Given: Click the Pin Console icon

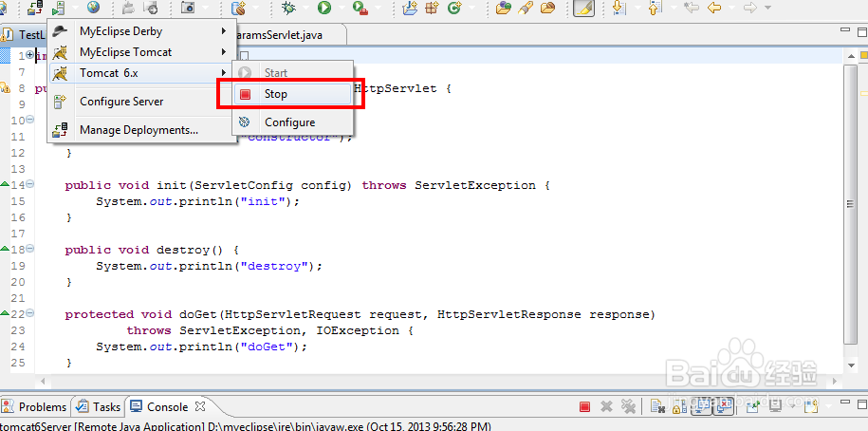Looking at the screenshot, I should pyautogui.click(x=753, y=407).
